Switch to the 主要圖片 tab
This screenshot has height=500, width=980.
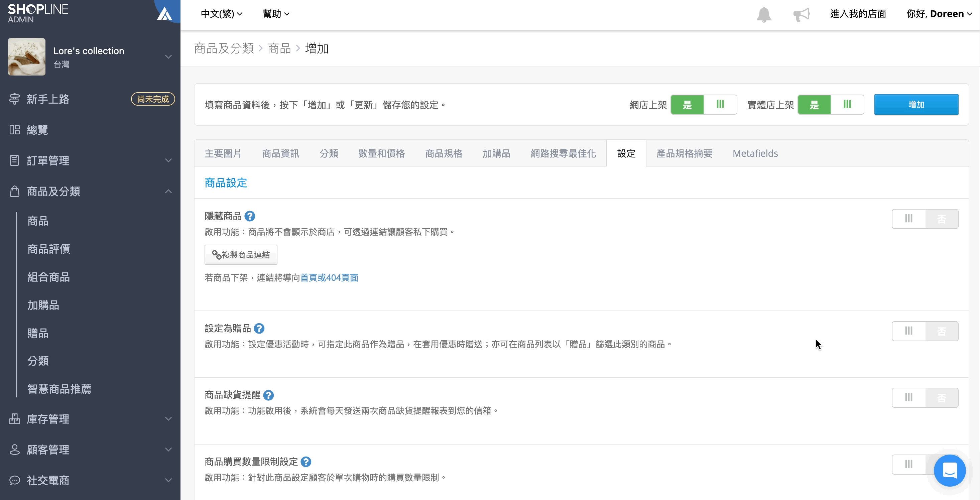pos(223,153)
